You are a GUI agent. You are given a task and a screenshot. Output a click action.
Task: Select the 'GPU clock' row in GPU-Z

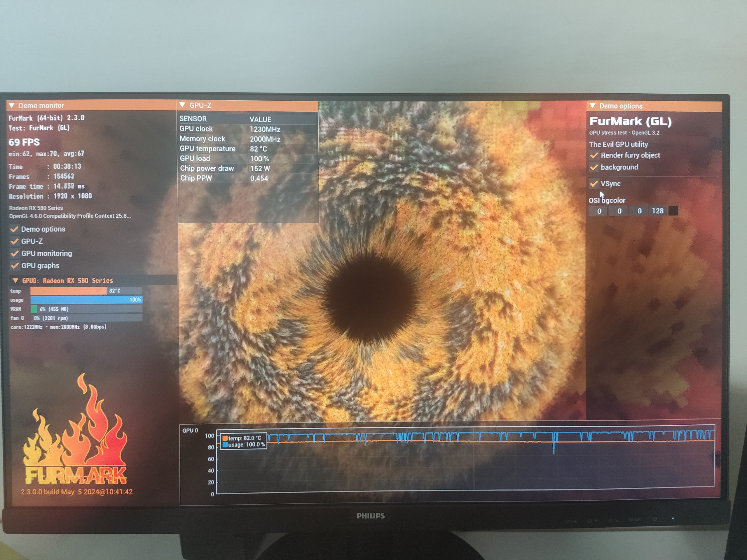[x=248, y=129]
